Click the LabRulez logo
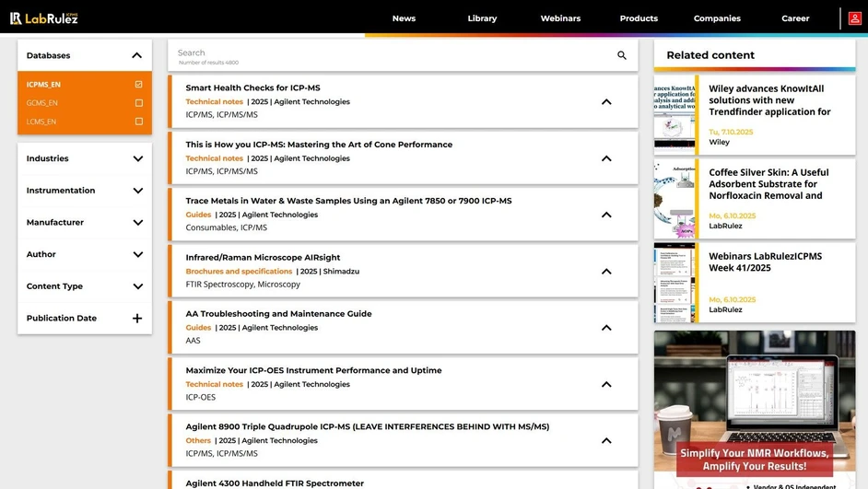The width and height of the screenshot is (868, 489). [x=43, y=18]
